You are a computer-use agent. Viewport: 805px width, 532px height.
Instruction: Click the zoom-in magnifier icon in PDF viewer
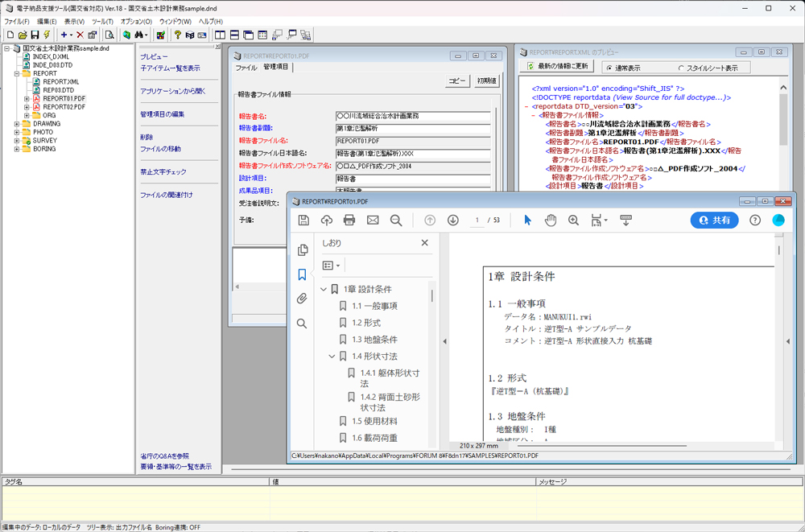point(573,221)
